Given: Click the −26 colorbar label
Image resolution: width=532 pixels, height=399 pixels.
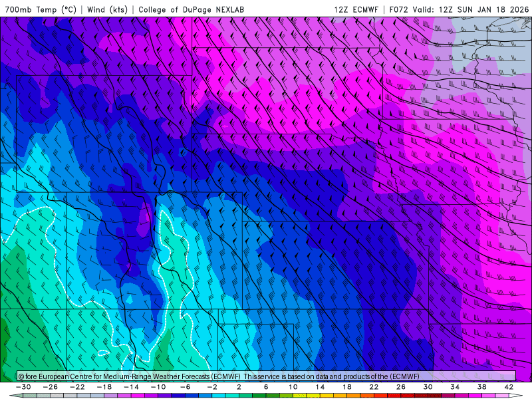Looking at the screenshot, I should (x=51, y=387).
